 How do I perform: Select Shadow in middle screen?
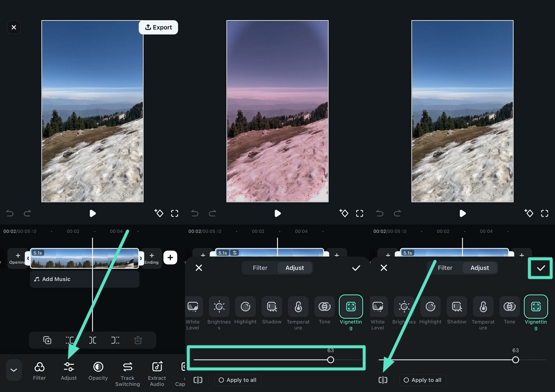tap(272, 310)
